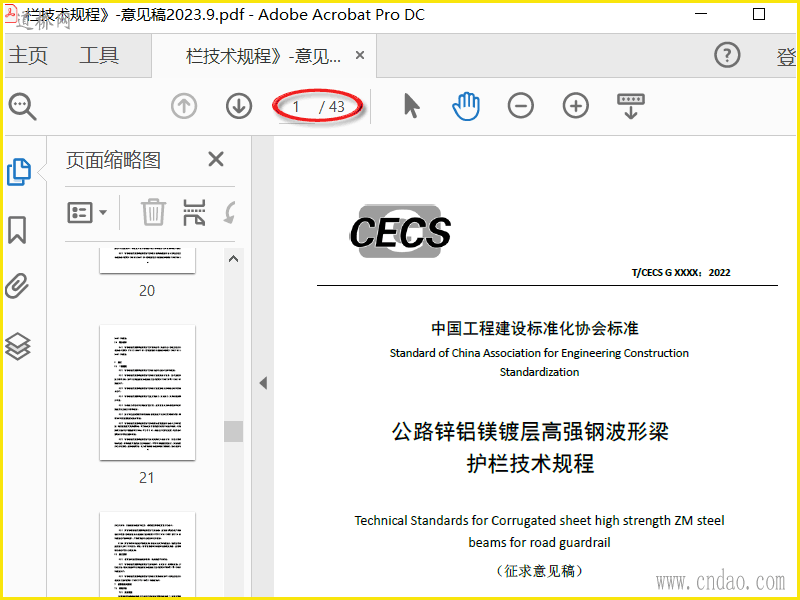The height and width of the screenshot is (600, 800).
Task: Zoom in with plus button
Action: click(x=576, y=106)
